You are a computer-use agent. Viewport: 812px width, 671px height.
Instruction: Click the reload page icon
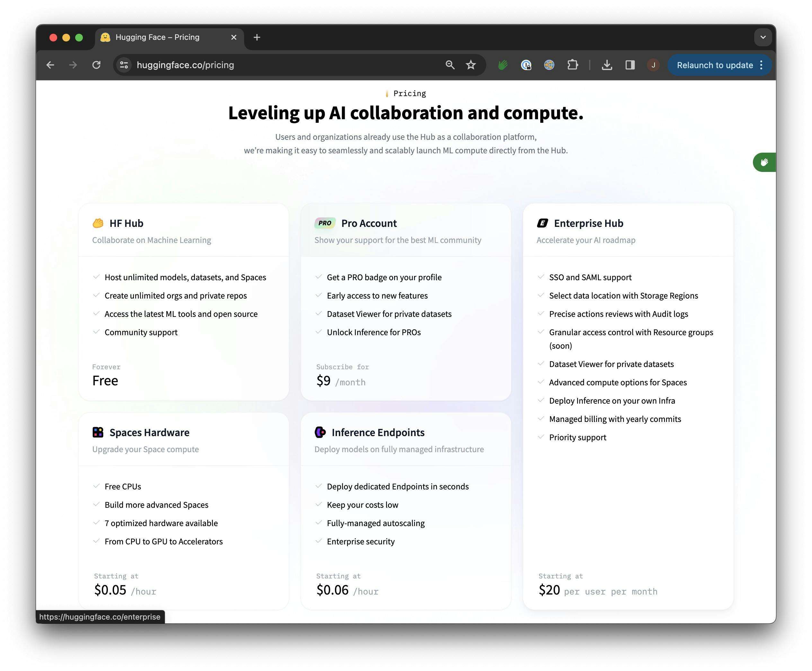(x=96, y=65)
